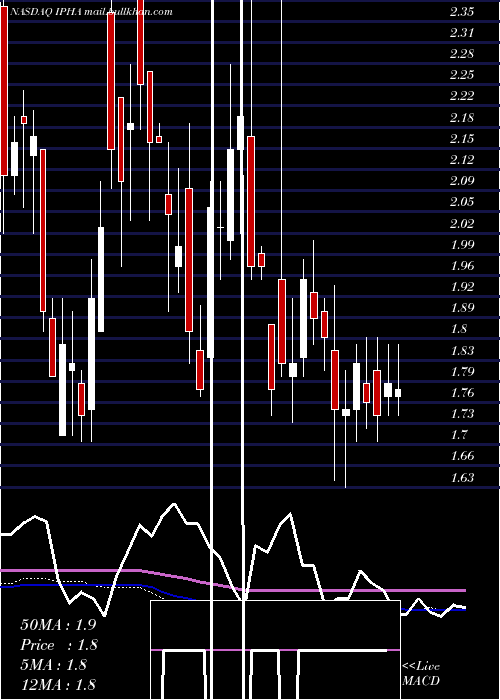
Task: Click the 2.25 price axis label
Action: pyautogui.click(x=462, y=75)
